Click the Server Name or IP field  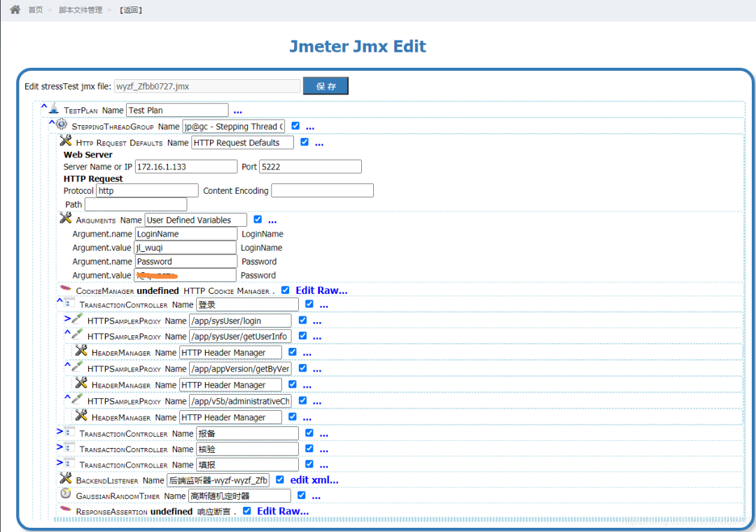[x=186, y=167]
